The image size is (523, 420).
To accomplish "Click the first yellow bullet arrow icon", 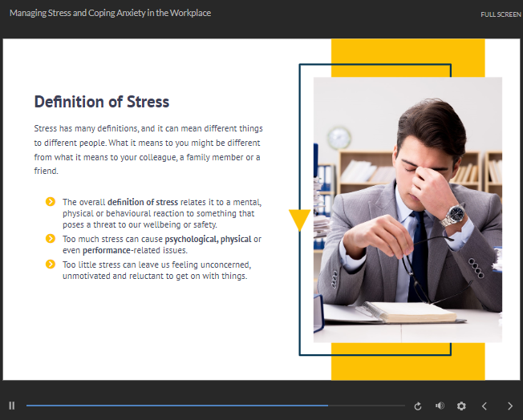I will [x=51, y=202].
